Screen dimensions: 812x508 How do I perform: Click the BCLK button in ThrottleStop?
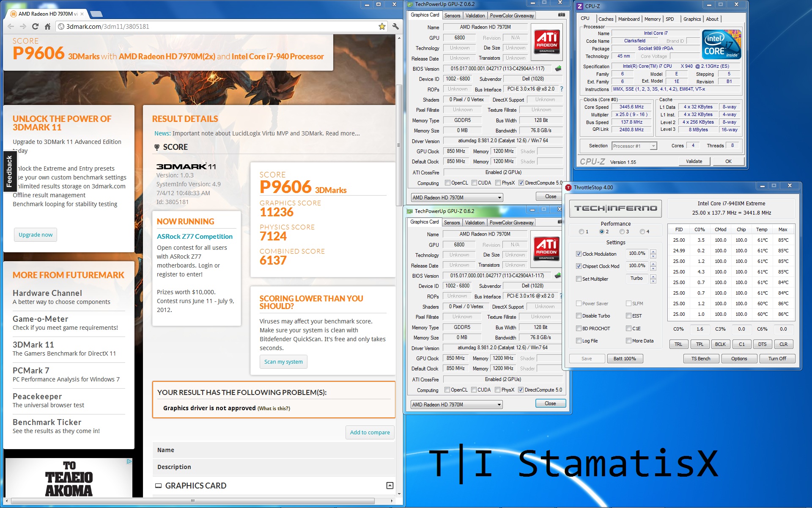click(720, 344)
